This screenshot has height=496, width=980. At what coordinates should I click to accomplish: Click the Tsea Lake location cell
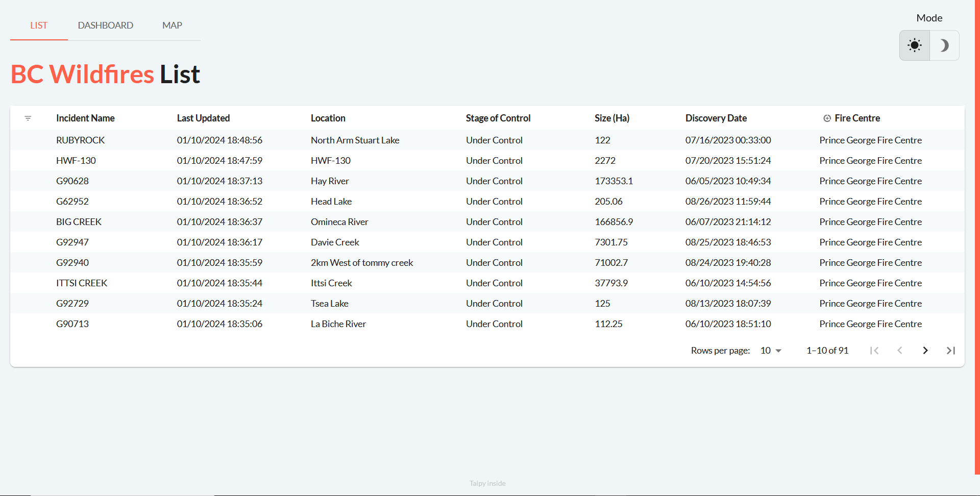[330, 304]
